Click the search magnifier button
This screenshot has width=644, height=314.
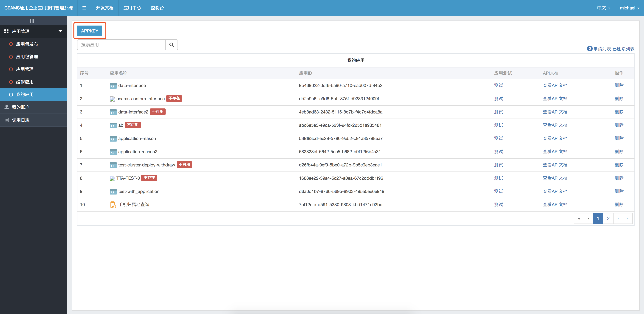click(x=172, y=45)
